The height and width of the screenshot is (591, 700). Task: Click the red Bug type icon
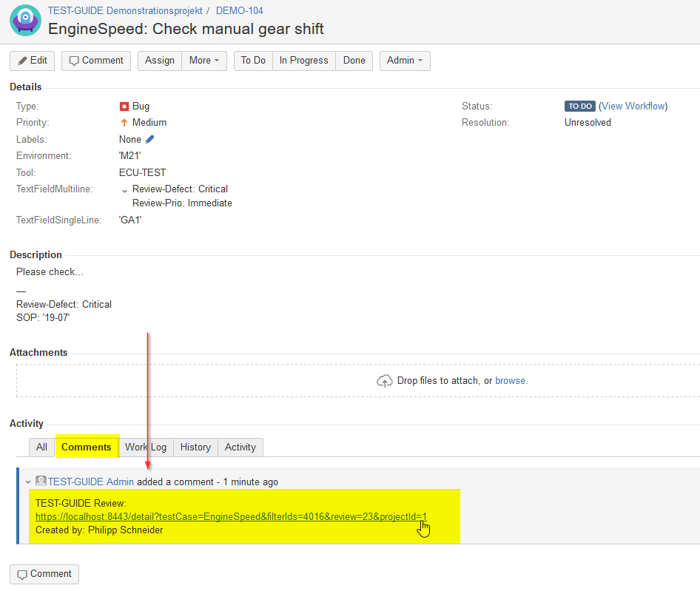(124, 107)
